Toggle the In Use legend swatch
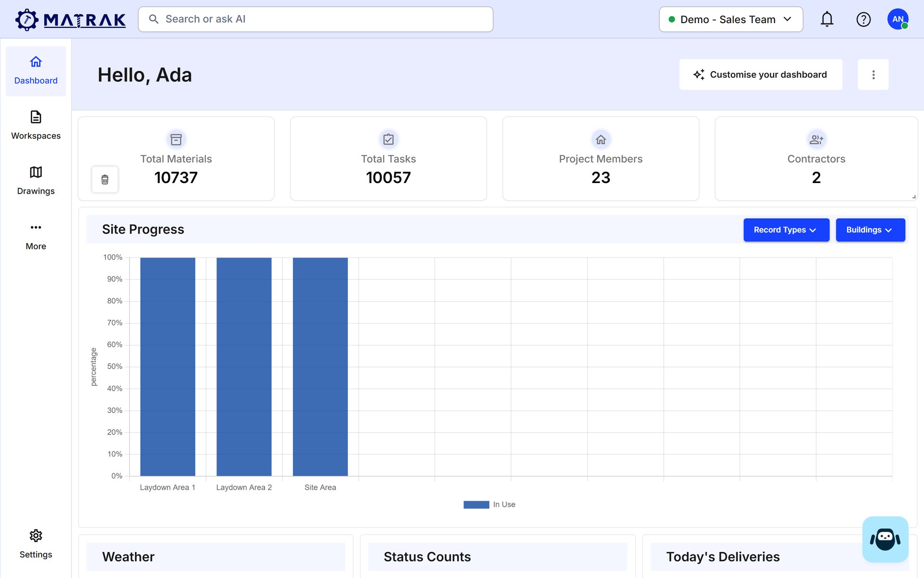Image resolution: width=924 pixels, height=578 pixels. coord(476,504)
